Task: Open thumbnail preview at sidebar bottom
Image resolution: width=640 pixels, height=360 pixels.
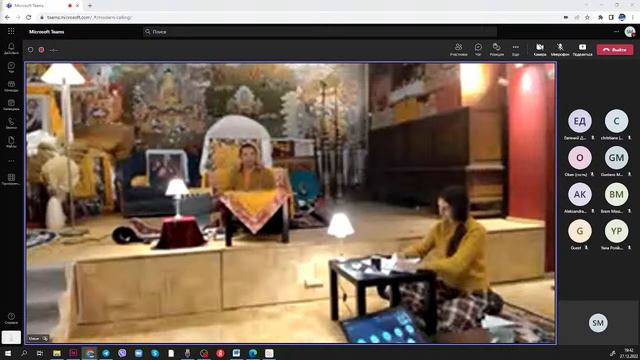Action: pos(11,337)
